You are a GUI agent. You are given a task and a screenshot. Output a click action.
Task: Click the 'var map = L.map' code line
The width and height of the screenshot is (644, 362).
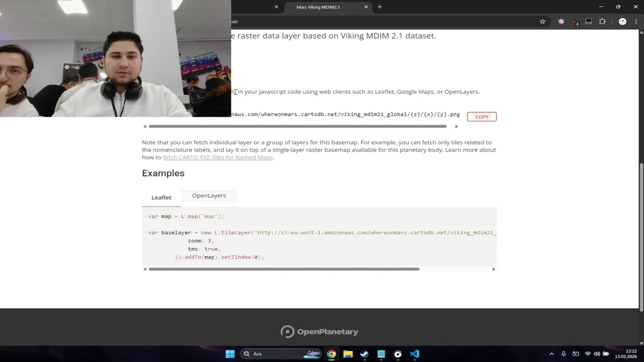tap(186, 216)
